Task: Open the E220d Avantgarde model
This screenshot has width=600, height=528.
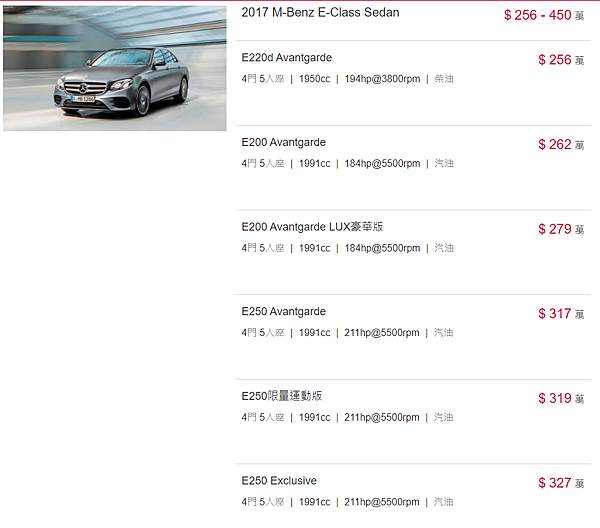Action: (x=287, y=58)
